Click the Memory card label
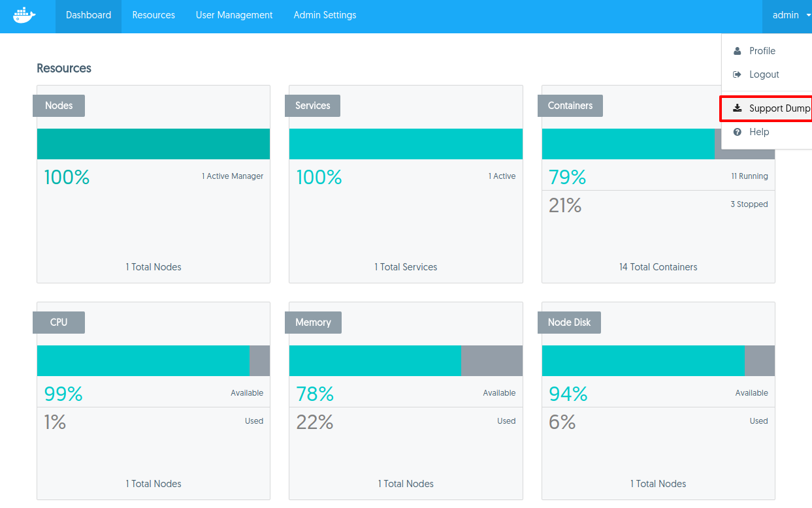Screen dimensions: 812x508 (313, 323)
